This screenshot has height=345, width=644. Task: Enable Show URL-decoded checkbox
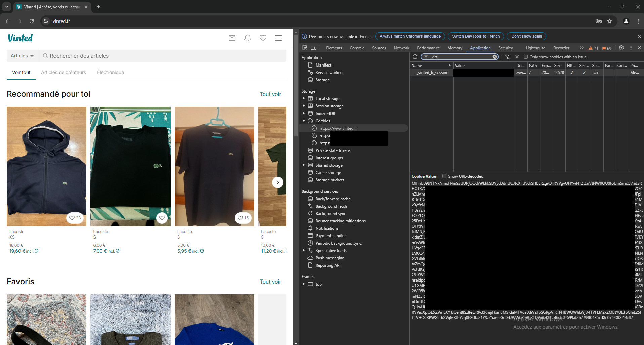tap(444, 176)
